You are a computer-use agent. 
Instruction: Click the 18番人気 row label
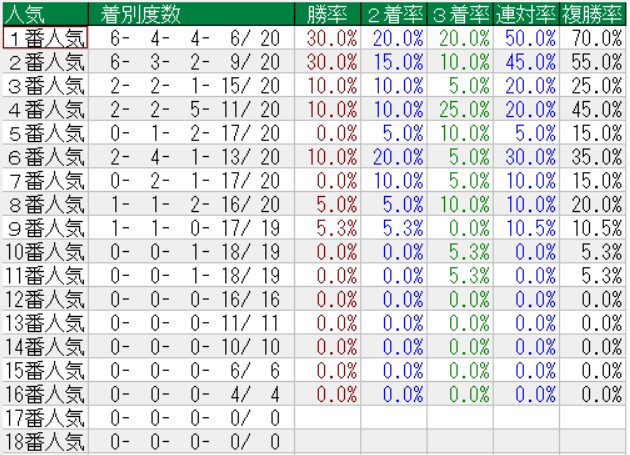[x=45, y=441]
